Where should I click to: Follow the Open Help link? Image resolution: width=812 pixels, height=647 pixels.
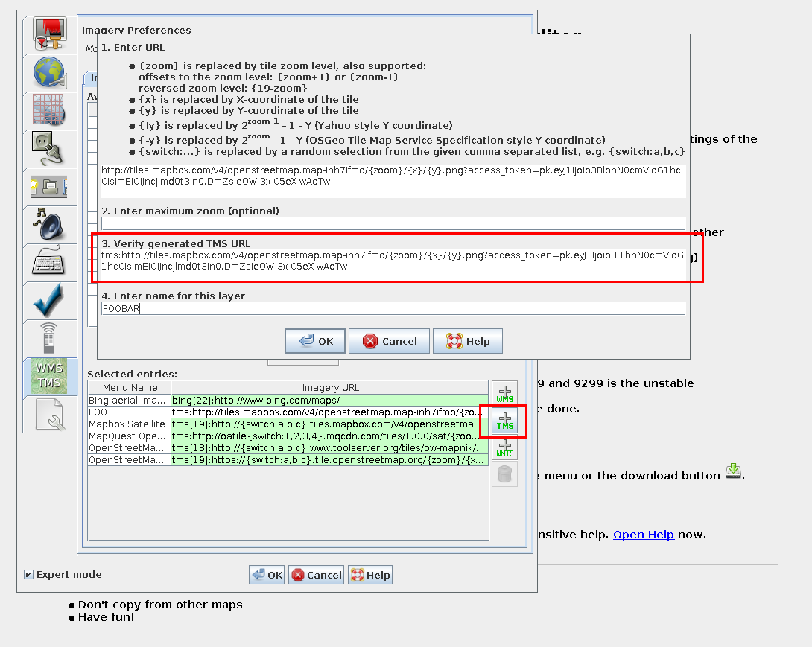(x=643, y=535)
